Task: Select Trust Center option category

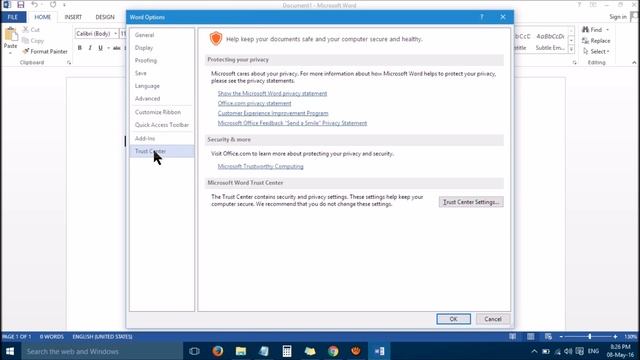Action: pos(162,151)
